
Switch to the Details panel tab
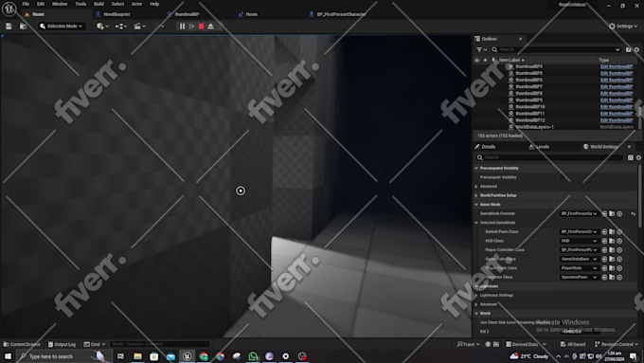pyautogui.click(x=488, y=147)
